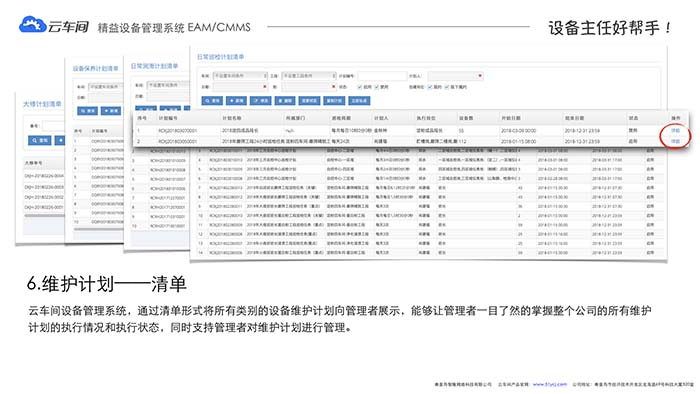The height and width of the screenshot is (394, 700).
Task: Click the 计划编号 column header in the enlarged table
Action: coord(168,118)
